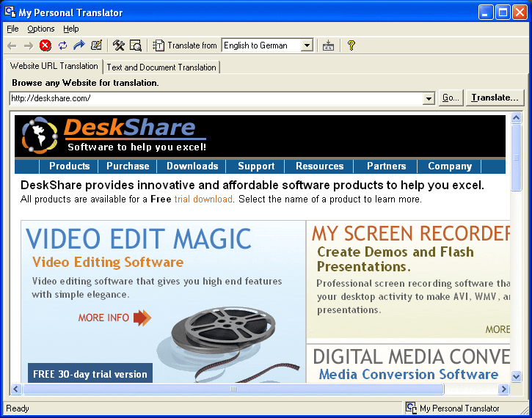Click the vertical scrollbar down arrow
Viewport: 532px width, 418px height.
click(x=516, y=376)
